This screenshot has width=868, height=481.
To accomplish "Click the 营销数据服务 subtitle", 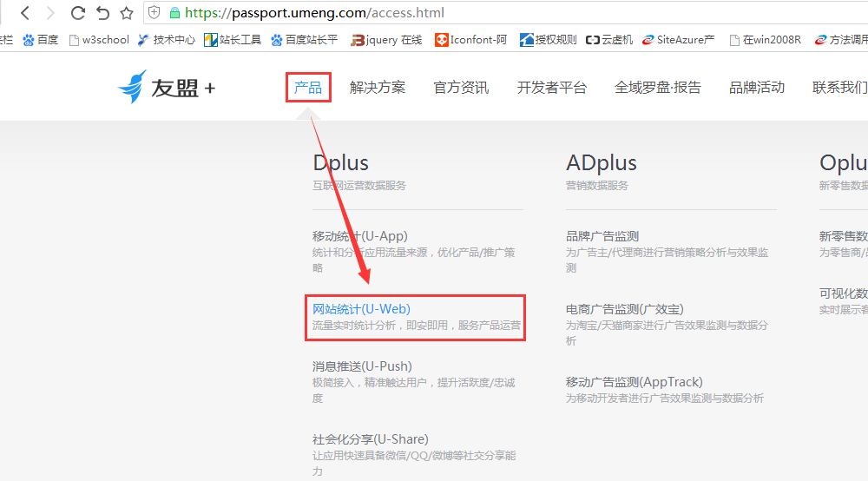I will [597, 186].
